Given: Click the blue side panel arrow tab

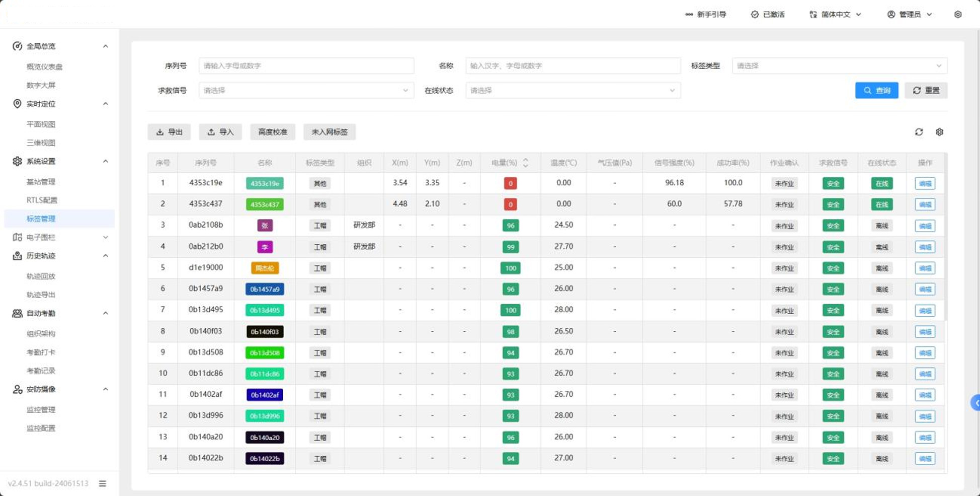Looking at the screenshot, I should (975, 403).
